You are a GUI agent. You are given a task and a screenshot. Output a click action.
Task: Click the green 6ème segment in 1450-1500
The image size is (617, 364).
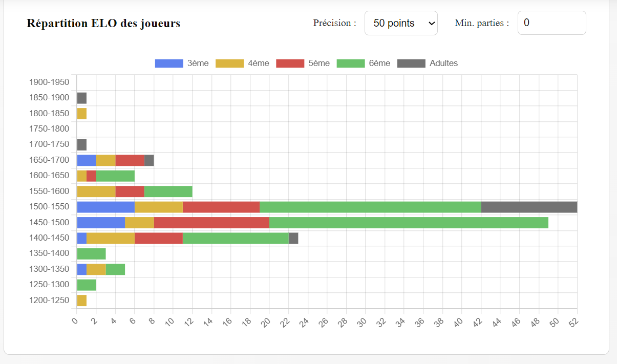(x=408, y=222)
